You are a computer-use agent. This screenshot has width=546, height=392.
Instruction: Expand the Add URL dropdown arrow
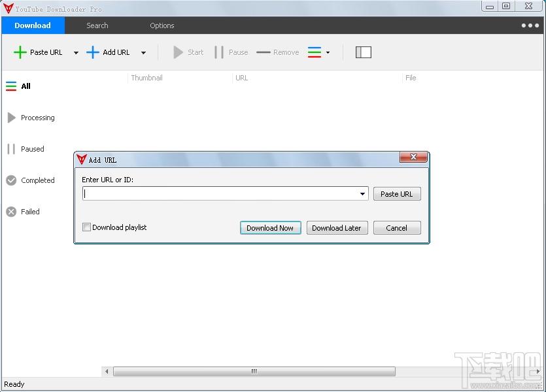coord(143,53)
